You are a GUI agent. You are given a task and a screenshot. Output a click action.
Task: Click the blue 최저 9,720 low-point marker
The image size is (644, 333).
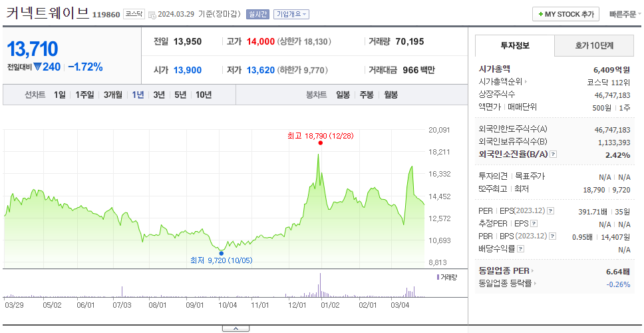pyautogui.click(x=222, y=253)
